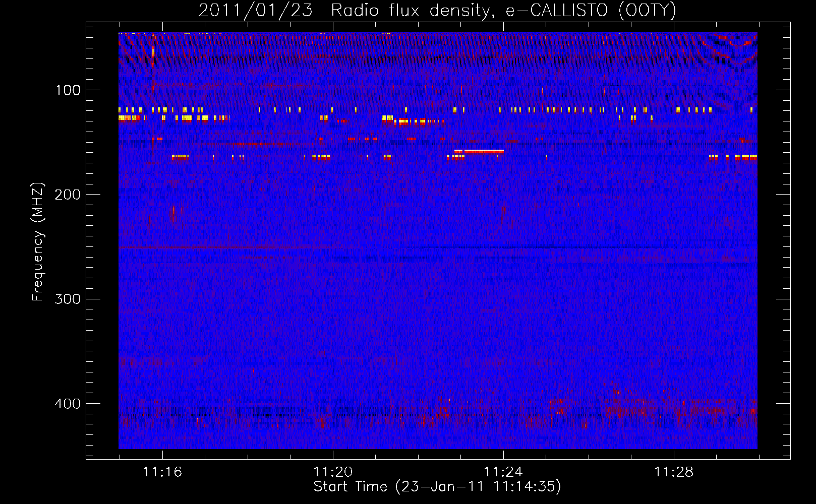The width and height of the screenshot is (816, 504).
Task: Click the 200 frequency tick label
Action: [x=68, y=195]
